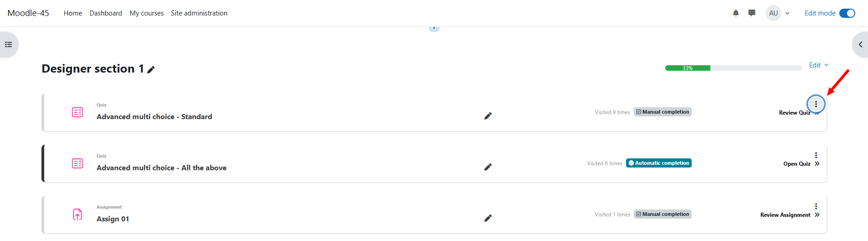The image size is (868, 241).
Task: Open the course index drawer
Action: tap(9, 44)
